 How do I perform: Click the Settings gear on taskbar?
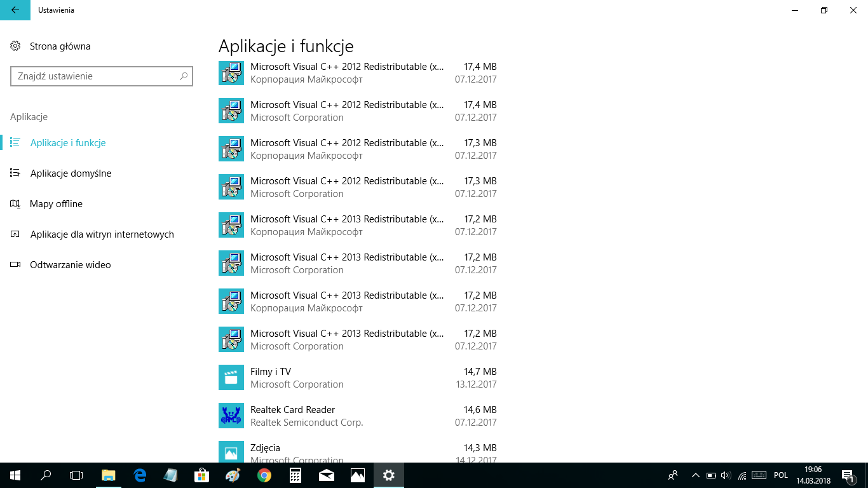[x=389, y=475]
